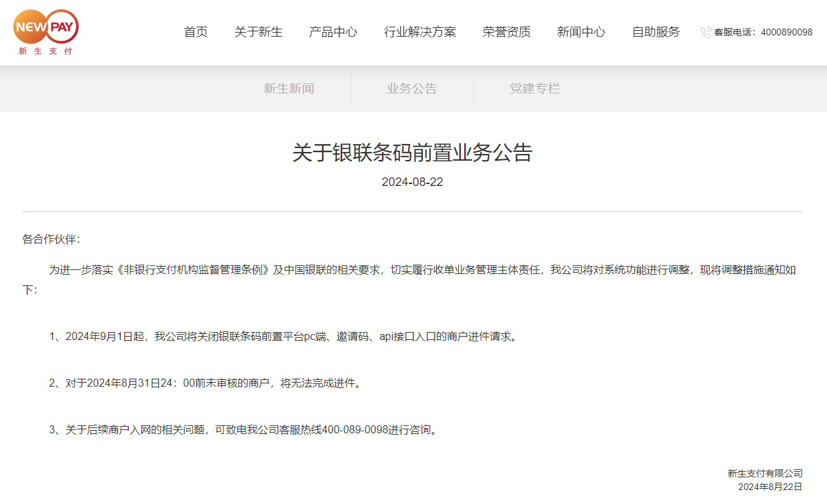The image size is (827, 504).
Task: Open the 行业解决方案 menu item
Action: point(420,32)
